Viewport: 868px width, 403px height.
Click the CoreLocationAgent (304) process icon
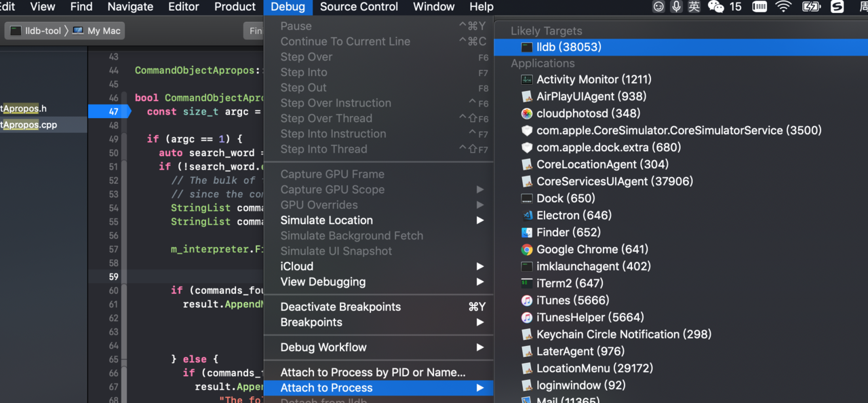(x=527, y=164)
